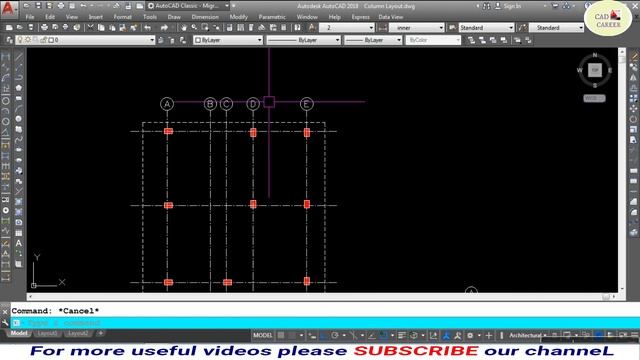Open the Layer Properties Manager icon

9,40
